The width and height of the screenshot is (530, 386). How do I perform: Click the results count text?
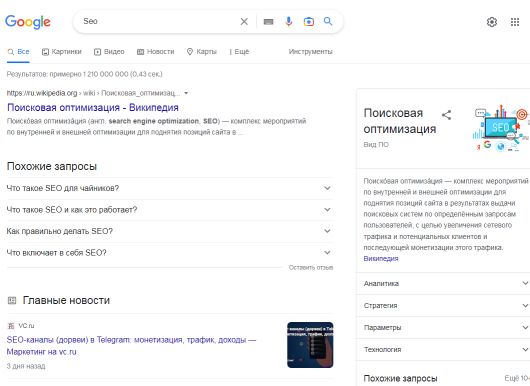[x=85, y=74]
